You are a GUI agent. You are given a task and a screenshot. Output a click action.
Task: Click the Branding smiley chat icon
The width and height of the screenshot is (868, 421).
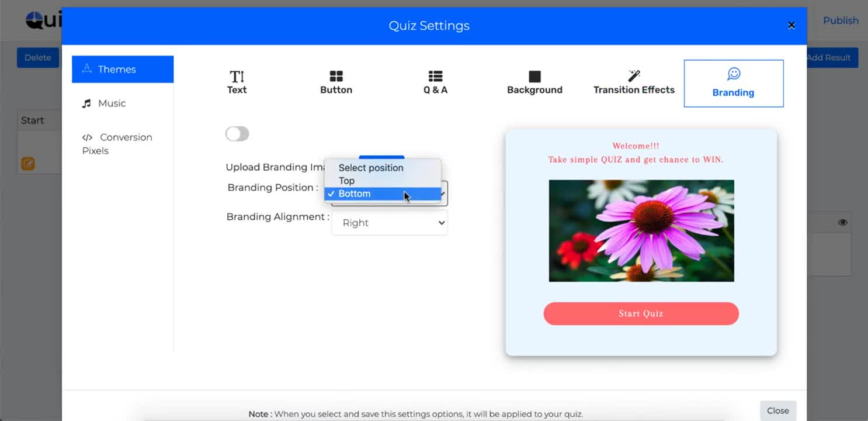733,74
